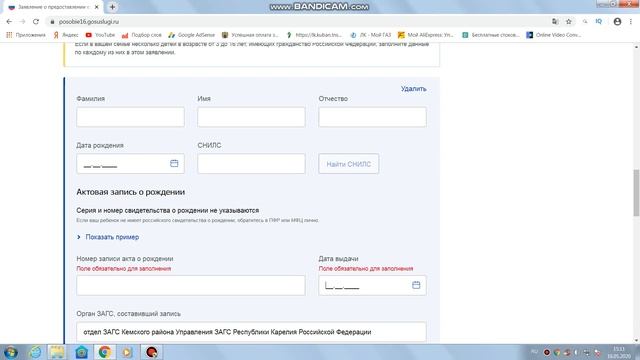
Task: Close the Заявление о предоставлении tab
Action: 97,7
